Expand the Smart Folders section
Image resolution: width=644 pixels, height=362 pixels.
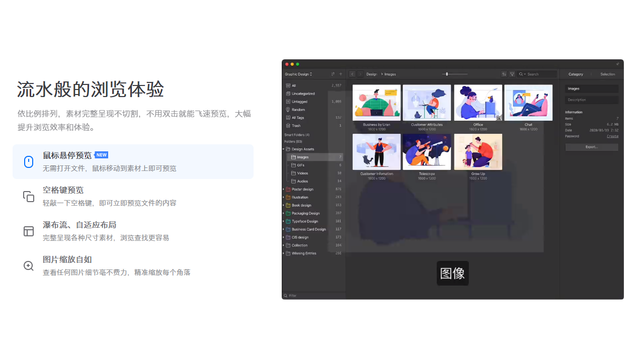[297, 134]
